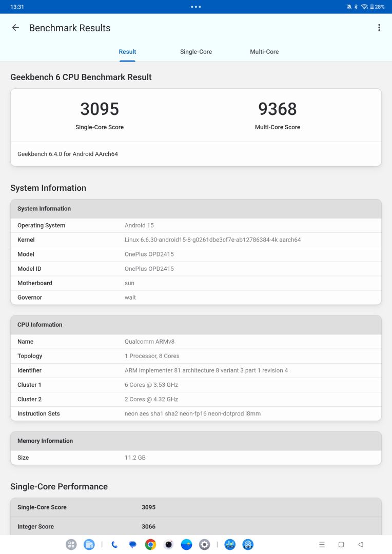Launch Geekbench AI brain icon in the dock
This screenshot has width=392, height=554.
click(x=248, y=544)
